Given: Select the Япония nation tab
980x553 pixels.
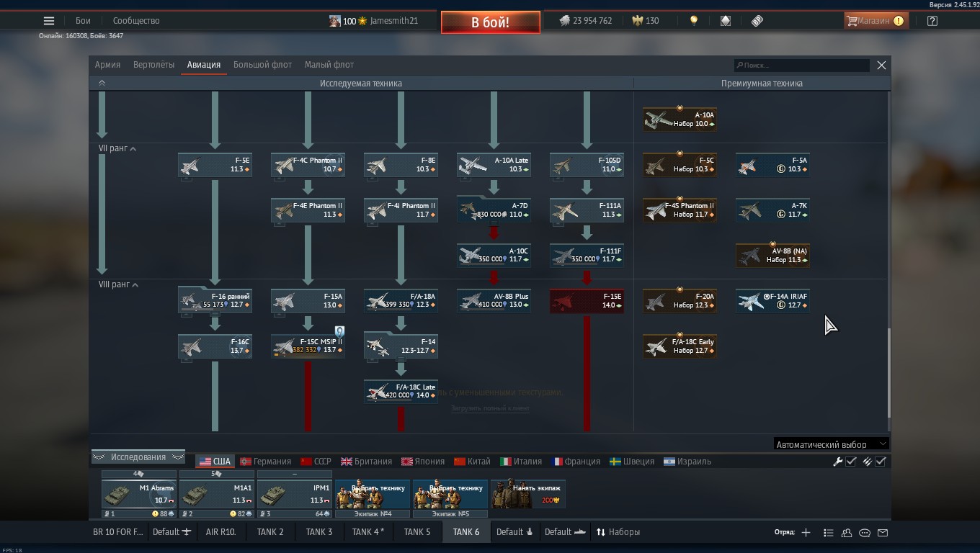Looking at the screenshot, I should (x=423, y=462).
